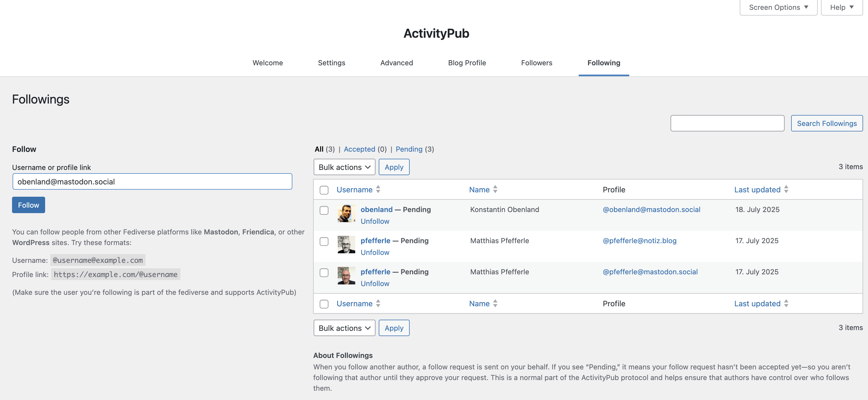Screen dimensions: 868x400
Task: Tick the checkbox for obenland row
Action: pos(324,210)
